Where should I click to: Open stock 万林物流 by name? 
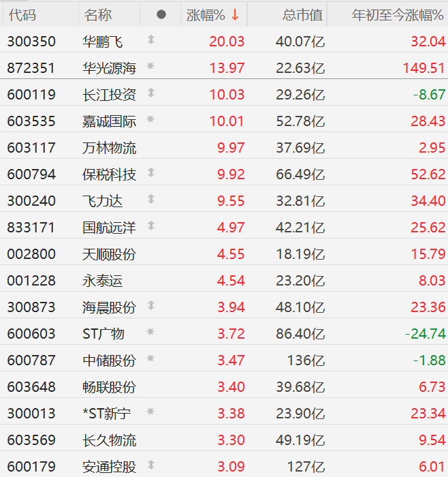click(x=109, y=148)
